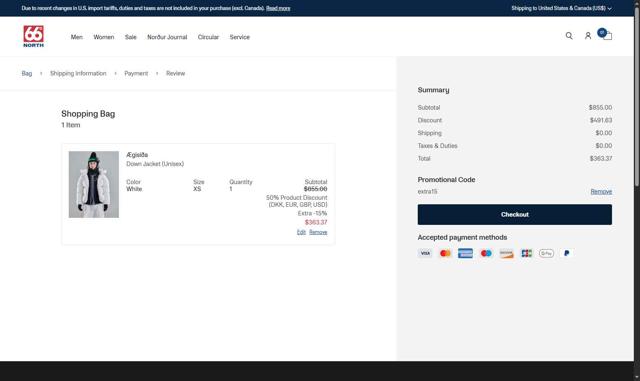This screenshot has height=381, width=640.
Task: Open the account profile icon
Action: click(x=588, y=36)
